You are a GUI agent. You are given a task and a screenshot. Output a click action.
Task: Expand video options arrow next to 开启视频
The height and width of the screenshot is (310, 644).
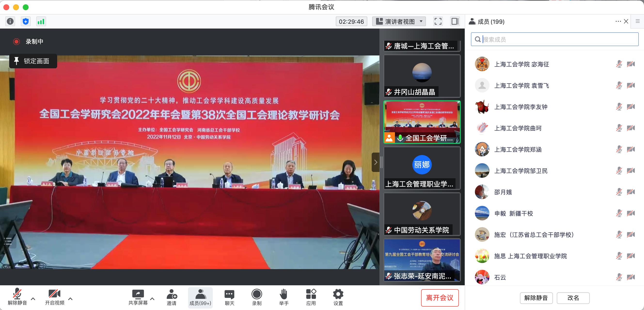[x=71, y=299]
